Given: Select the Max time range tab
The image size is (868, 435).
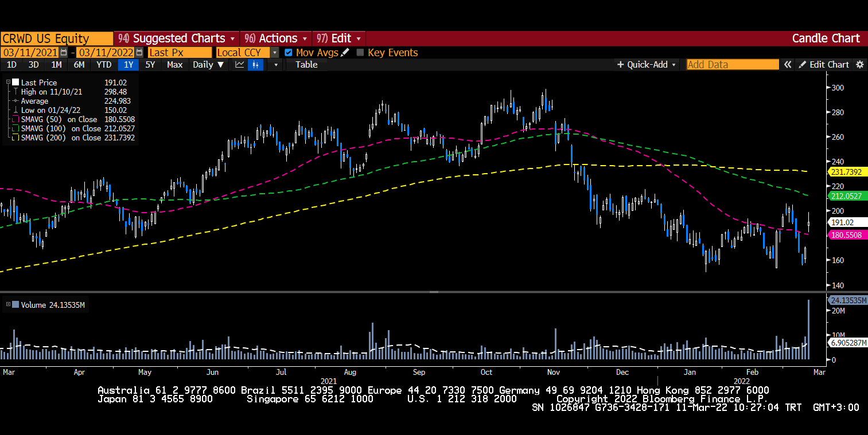Looking at the screenshot, I should (174, 65).
